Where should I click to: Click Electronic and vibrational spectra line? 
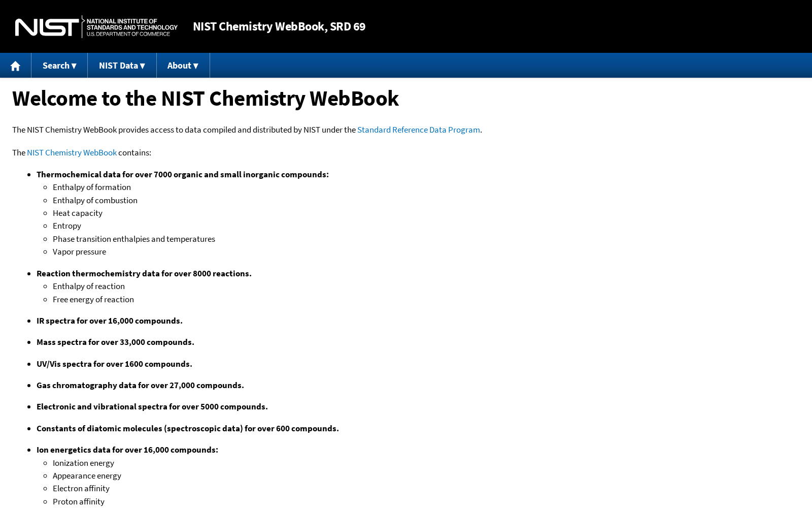pos(152,406)
